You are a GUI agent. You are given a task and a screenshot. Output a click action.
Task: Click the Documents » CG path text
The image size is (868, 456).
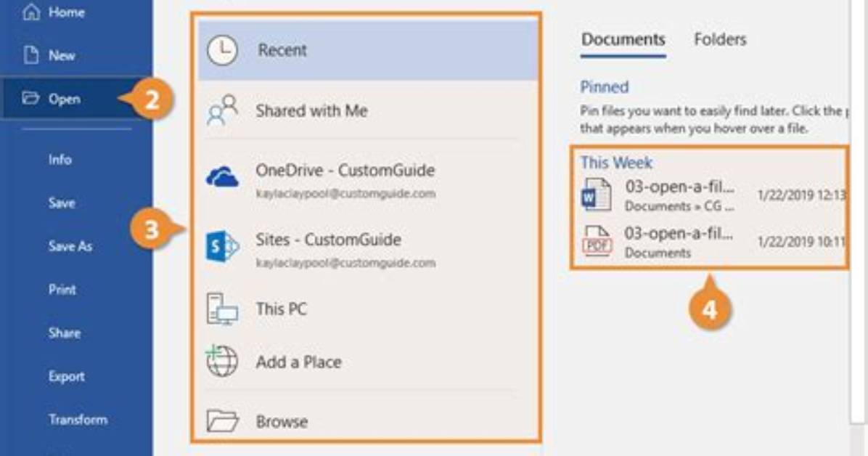click(680, 206)
